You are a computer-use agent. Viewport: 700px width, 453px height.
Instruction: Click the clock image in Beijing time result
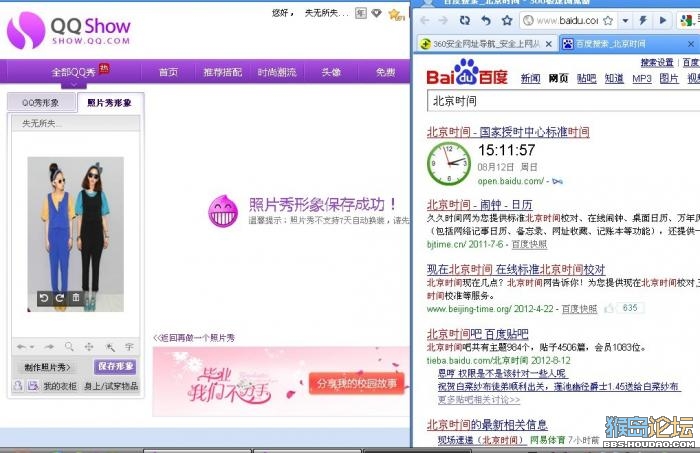(449, 164)
